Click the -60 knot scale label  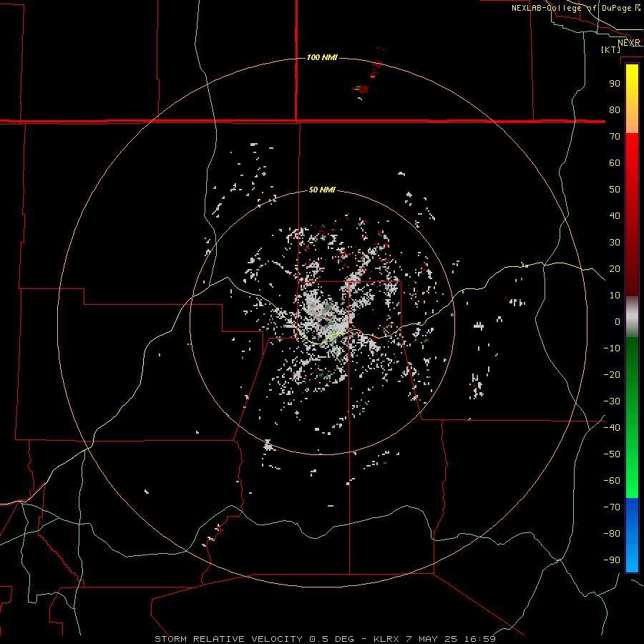coord(612,481)
